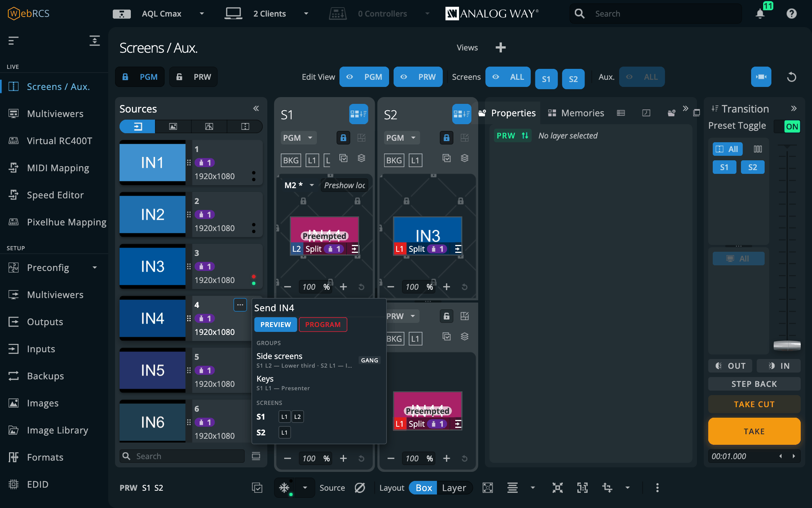
Task: Click the S1 screen layout icon button
Action: click(x=358, y=114)
